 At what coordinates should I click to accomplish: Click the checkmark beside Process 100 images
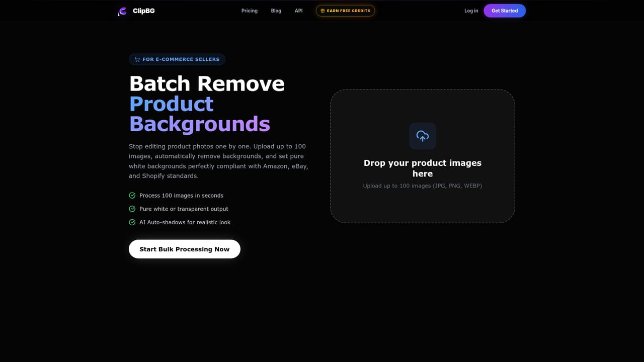point(132,196)
